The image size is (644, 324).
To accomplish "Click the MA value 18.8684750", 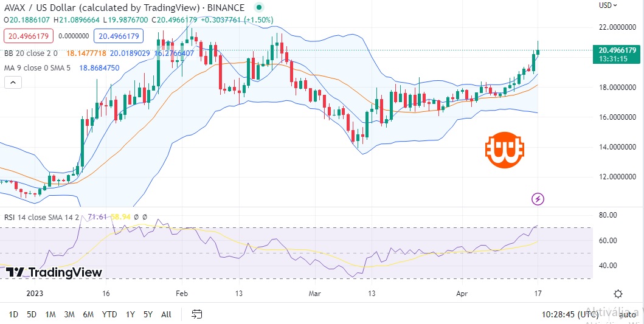I will (99, 67).
